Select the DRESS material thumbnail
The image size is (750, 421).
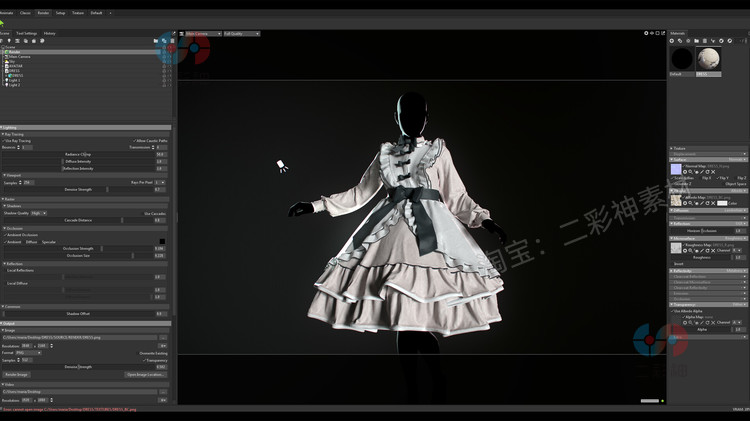[708, 59]
